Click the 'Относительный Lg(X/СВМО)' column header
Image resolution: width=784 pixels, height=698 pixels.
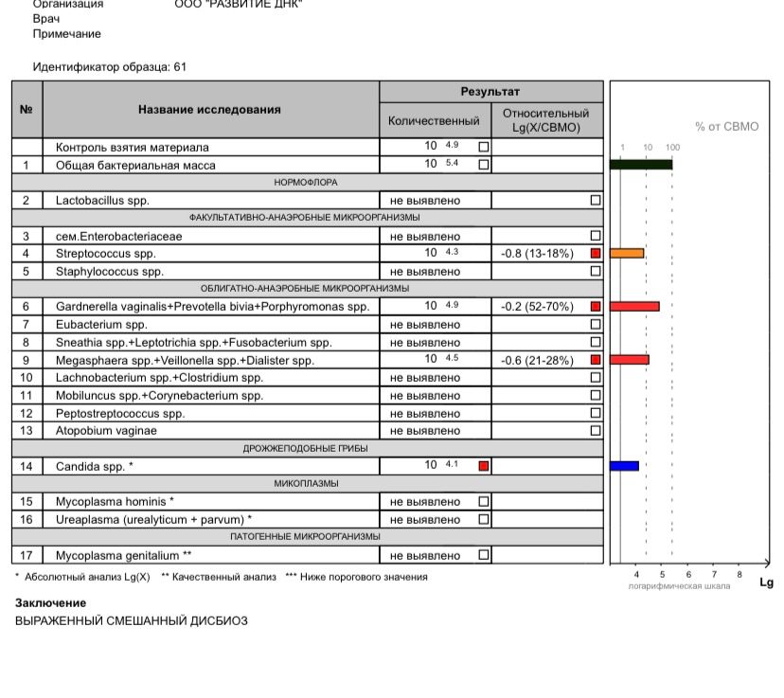click(x=547, y=120)
